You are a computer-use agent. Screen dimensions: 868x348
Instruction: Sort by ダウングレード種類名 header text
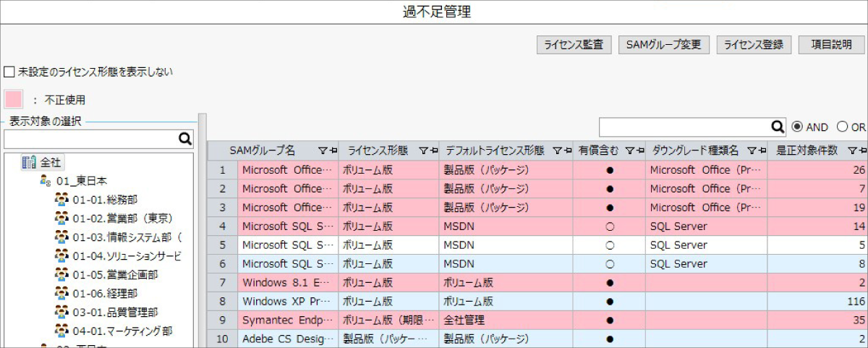(x=695, y=151)
